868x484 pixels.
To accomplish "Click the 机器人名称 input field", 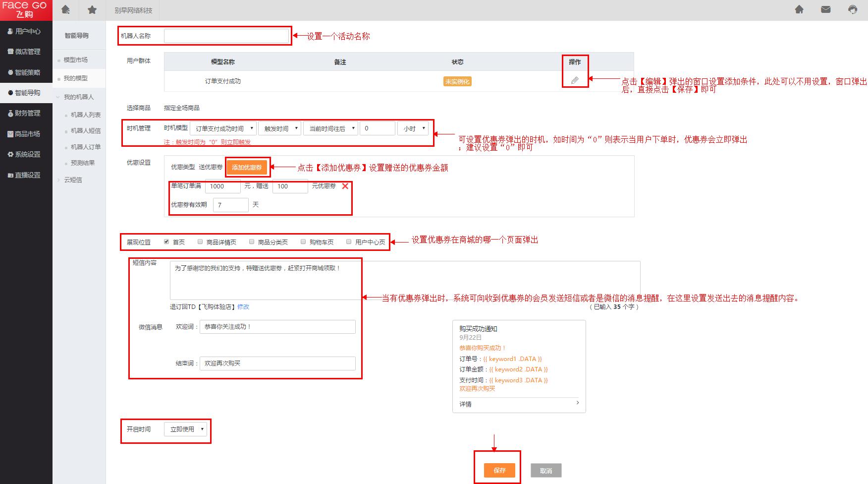I will pos(226,36).
